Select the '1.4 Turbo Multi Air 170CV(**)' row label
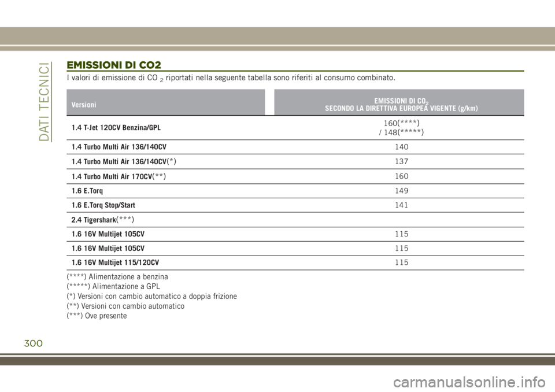Image resolution: width=555 pixels, height=392 pixels. coord(119,176)
